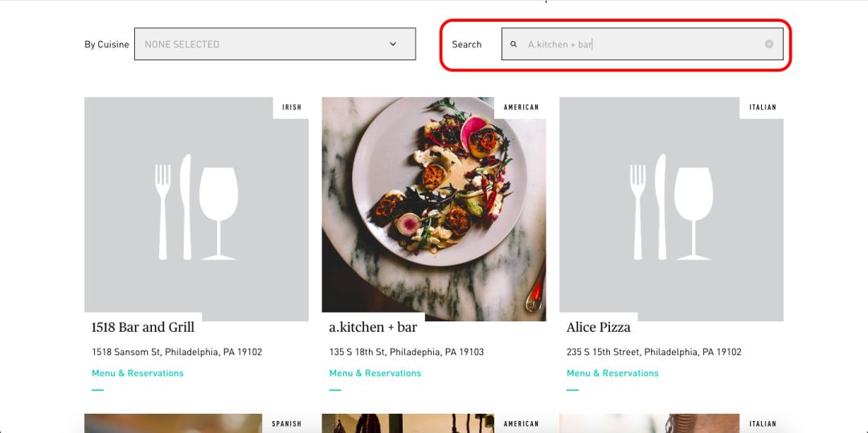The width and height of the screenshot is (868, 433).
Task: Click the AMERICAN tag on a.kitchen + bar
Action: pos(521,108)
